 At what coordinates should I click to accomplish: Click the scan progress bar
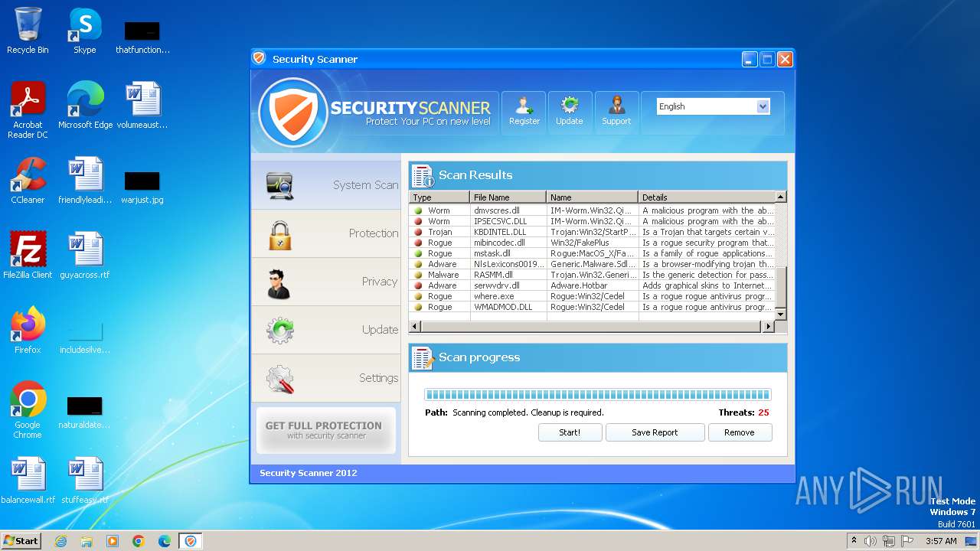coord(597,395)
